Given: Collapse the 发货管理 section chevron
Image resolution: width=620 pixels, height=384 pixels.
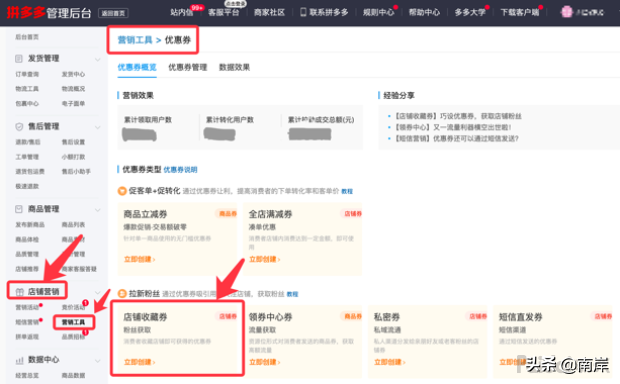Looking at the screenshot, I should point(98,60).
